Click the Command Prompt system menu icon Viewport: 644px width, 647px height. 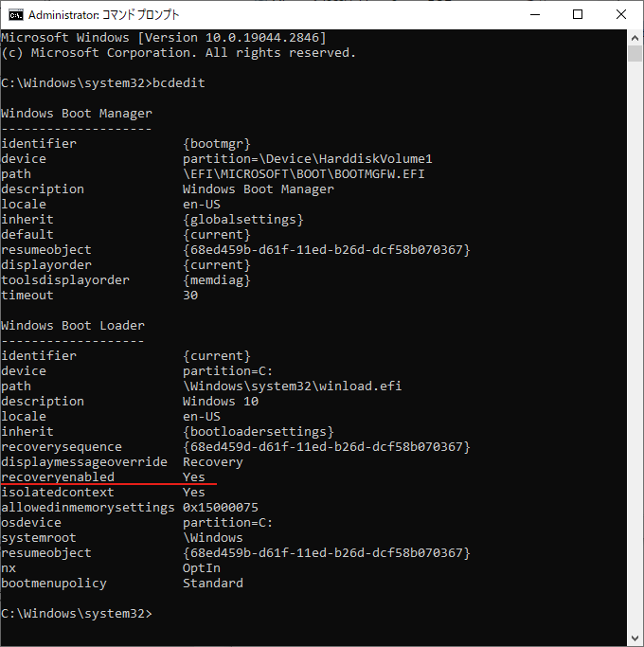(16, 15)
